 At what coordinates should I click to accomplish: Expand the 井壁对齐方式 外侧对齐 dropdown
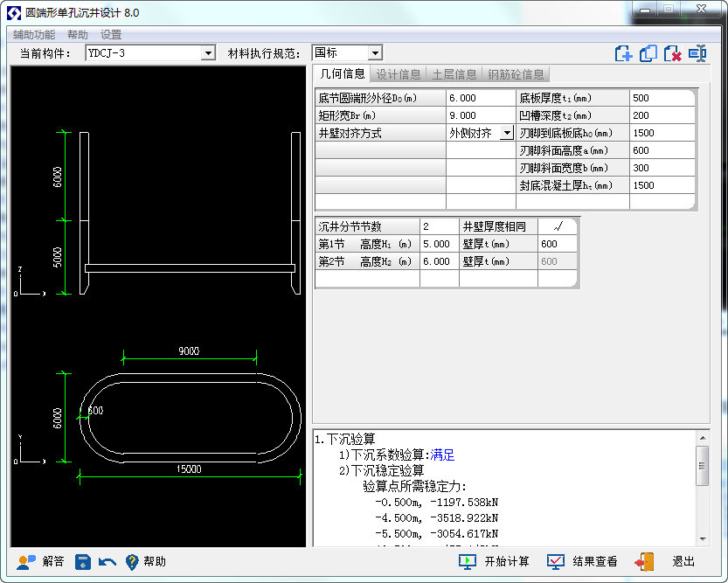pos(507,133)
